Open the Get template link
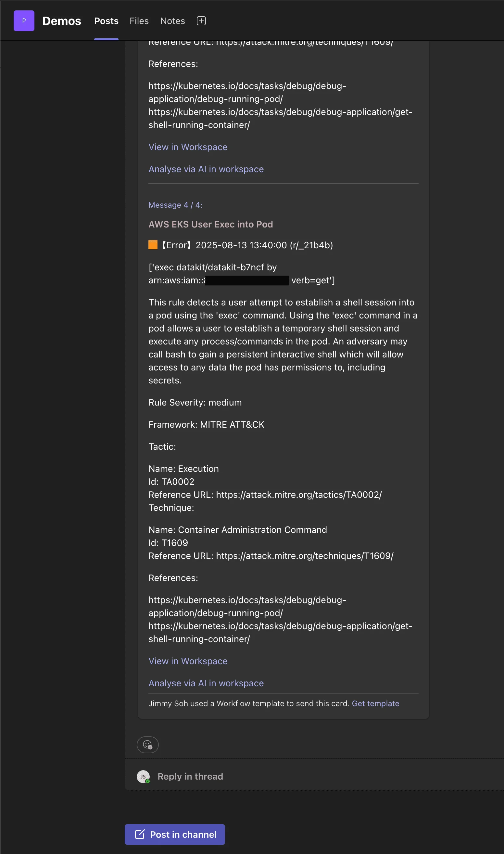 coord(375,704)
